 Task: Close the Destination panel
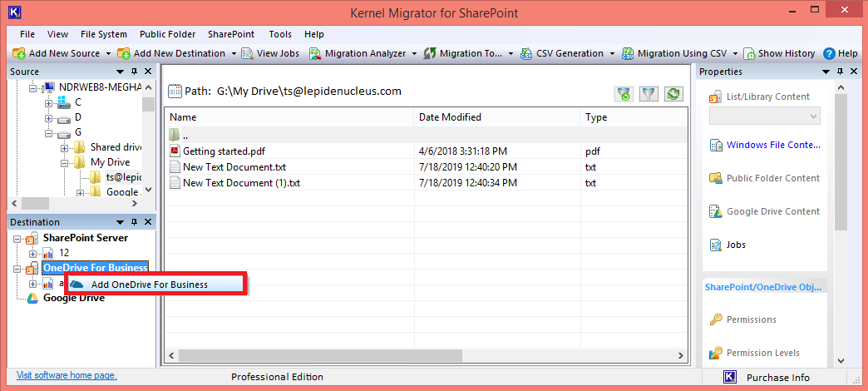click(x=148, y=222)
